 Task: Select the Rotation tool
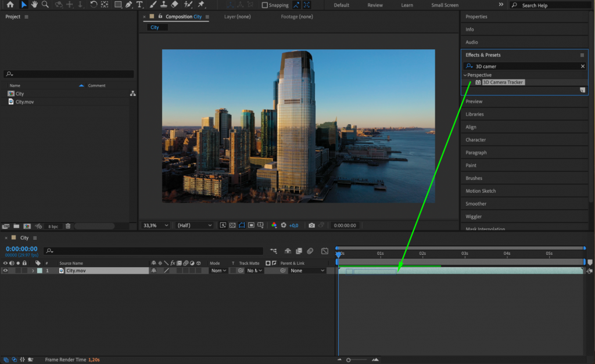coord(94,5)
